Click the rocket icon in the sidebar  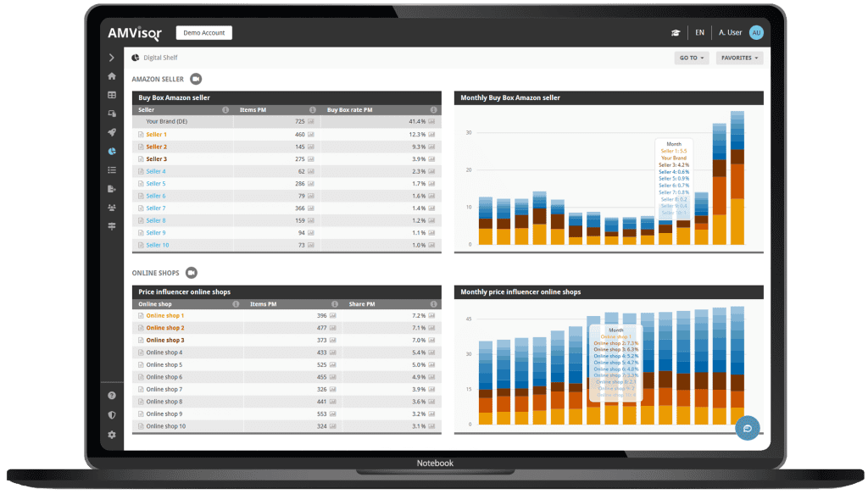(x=112, y=132)
